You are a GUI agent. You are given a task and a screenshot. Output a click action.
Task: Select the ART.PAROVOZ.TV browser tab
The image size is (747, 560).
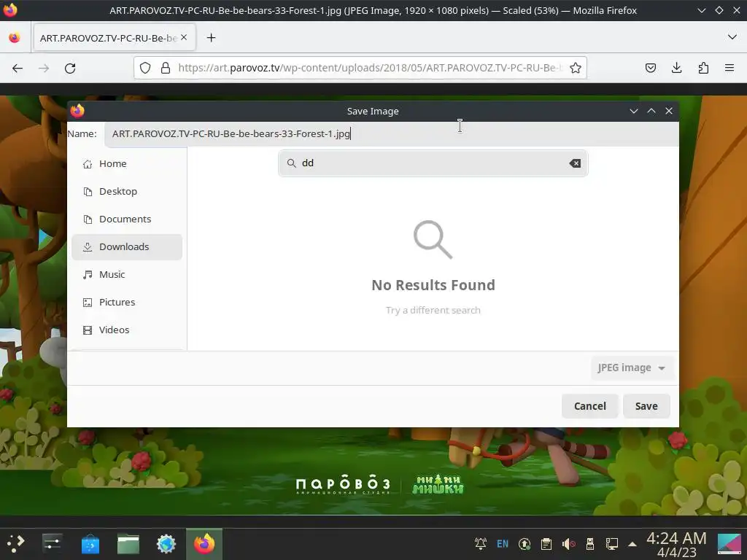[x=115, y=38]
